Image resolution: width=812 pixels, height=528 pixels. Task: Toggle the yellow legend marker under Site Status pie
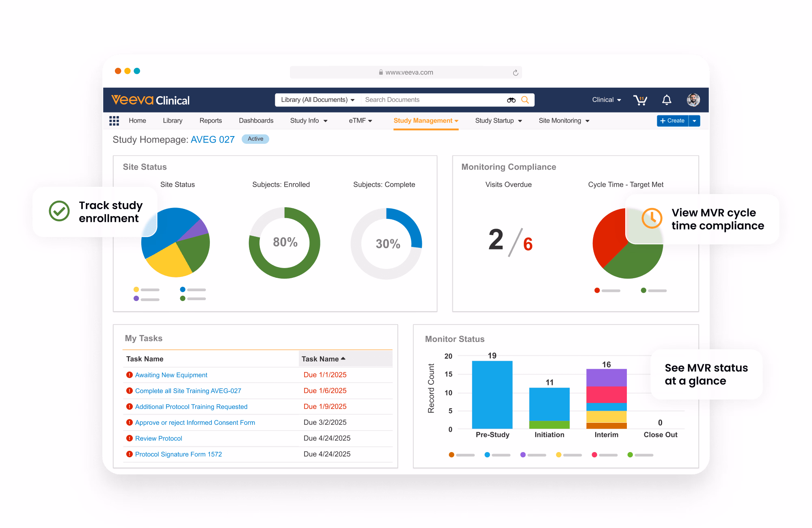pos(136,290)
